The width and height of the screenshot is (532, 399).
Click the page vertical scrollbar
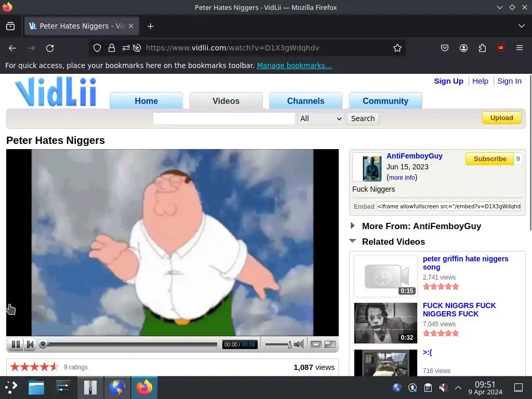[530, 153]
